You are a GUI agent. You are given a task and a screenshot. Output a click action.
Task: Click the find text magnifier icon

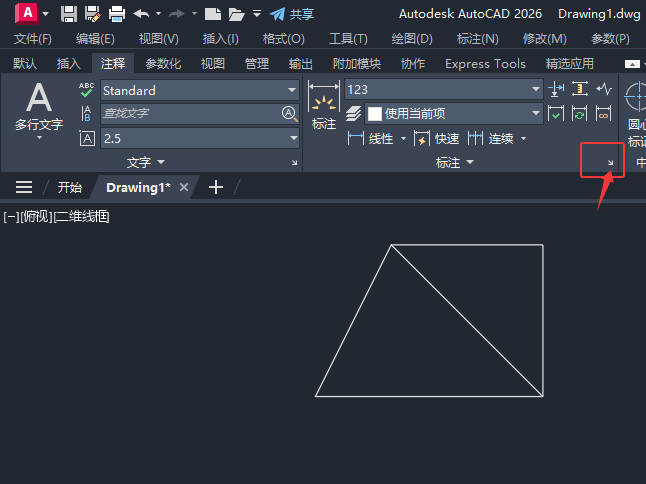click(290, 113)
